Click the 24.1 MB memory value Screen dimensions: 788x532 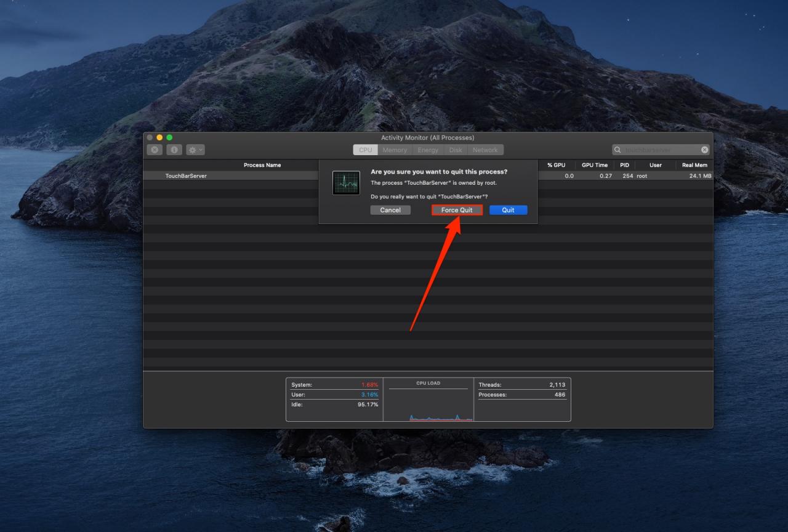tap(700, 176)
